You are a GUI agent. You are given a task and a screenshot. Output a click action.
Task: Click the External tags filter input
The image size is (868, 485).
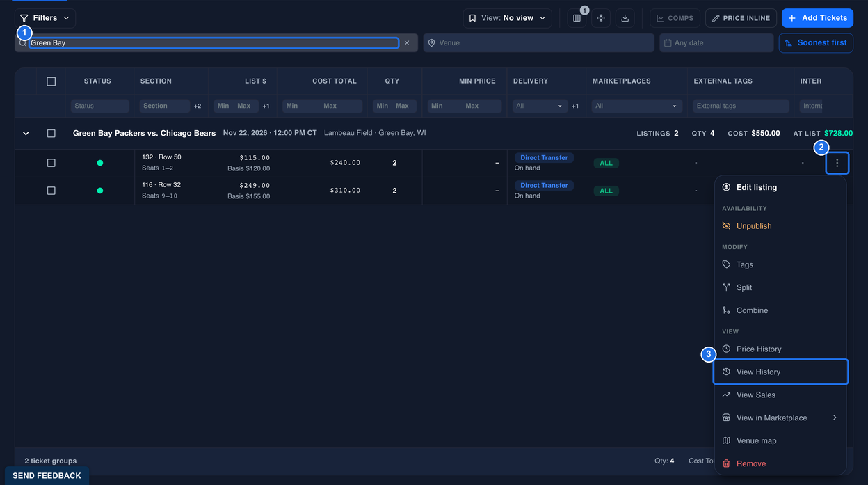pyautogui.click(x=741, y=106)
